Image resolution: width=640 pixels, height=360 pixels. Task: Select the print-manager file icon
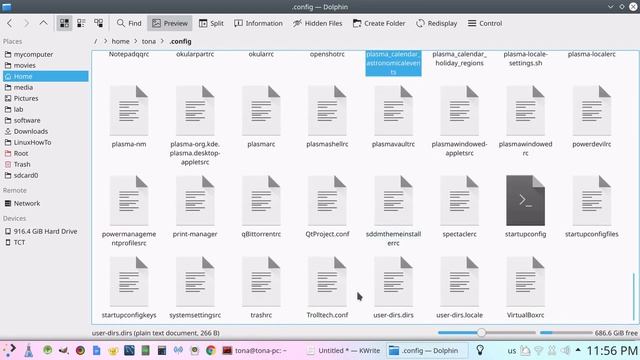pyautogui.click(x=195, y=200)
